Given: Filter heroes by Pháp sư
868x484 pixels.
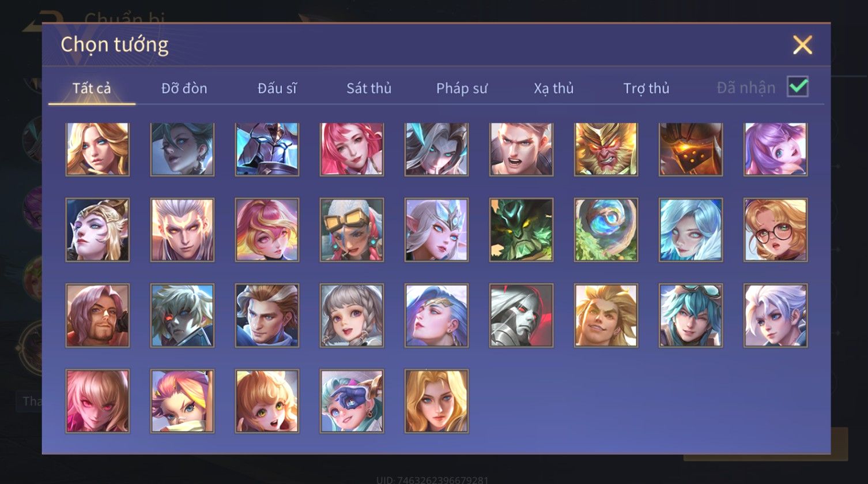Looking at the screenshot, I should tap(462, 88).
